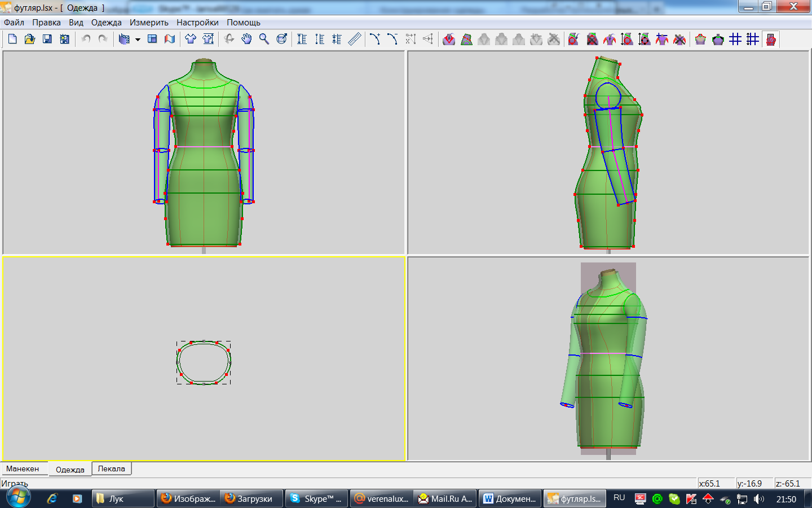Viewport: 812px width, 508px height.
Task: Click the Internet Explorer quick launch icon
Action: click(52, 499)
